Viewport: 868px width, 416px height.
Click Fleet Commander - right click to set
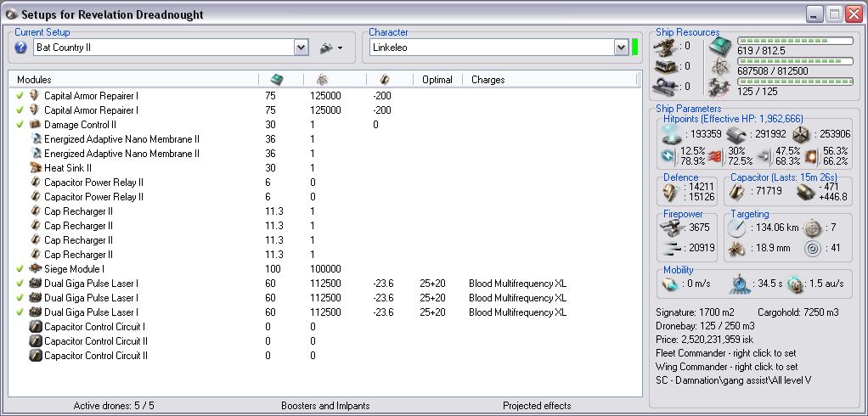pos(725,353)
